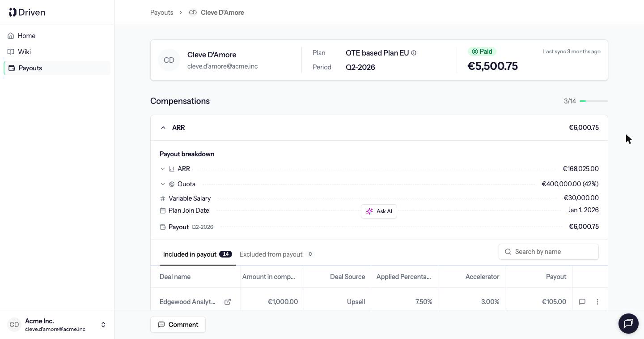
Task: Click the compensations progress bar
Action: coord(594,101)
